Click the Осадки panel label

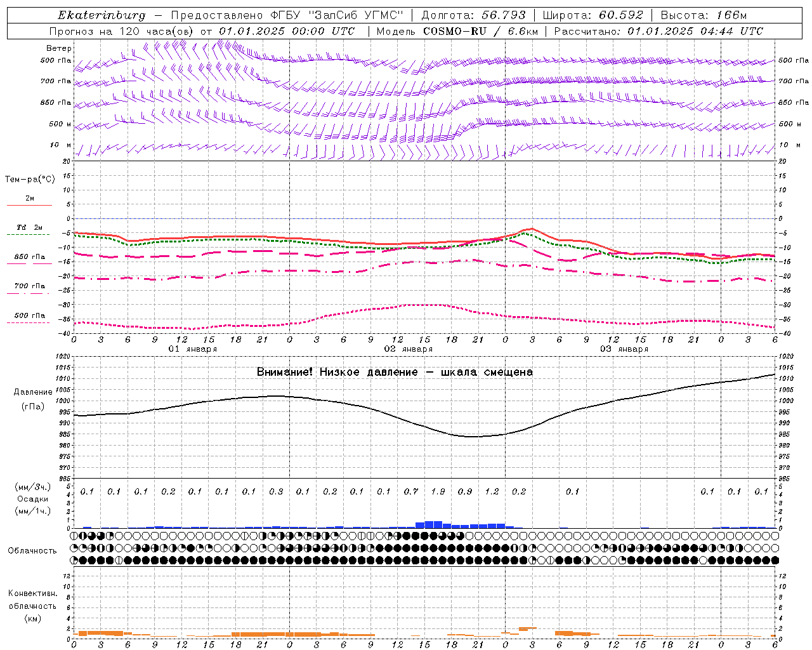click(x=33, y=499)
